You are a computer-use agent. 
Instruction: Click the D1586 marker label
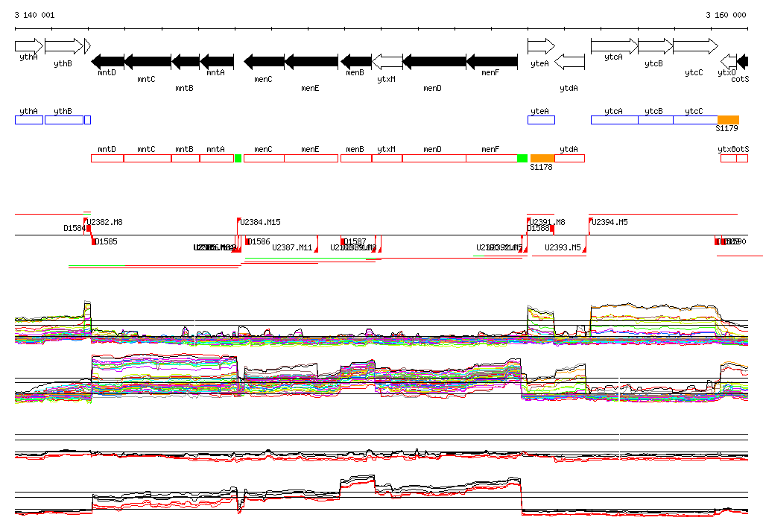click(x=259, y=241)
